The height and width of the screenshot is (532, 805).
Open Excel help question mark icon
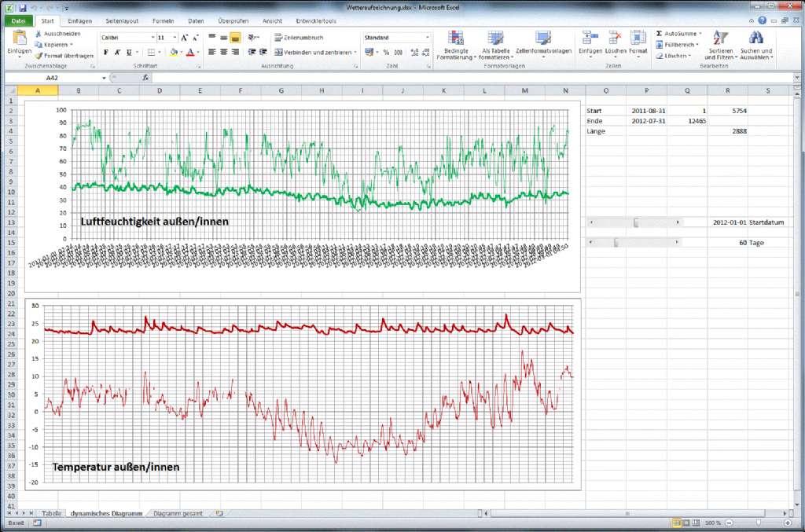(x=763, y=21)
